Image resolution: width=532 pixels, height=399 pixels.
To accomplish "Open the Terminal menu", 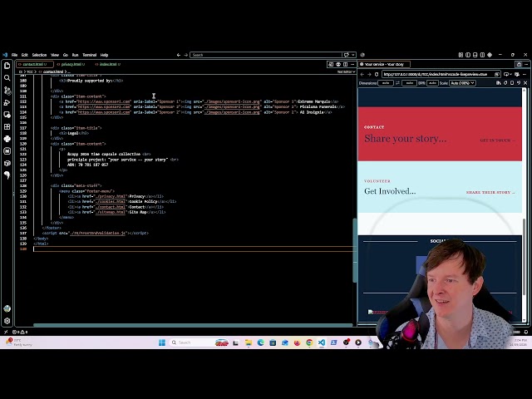I will [x=90, y=55].
